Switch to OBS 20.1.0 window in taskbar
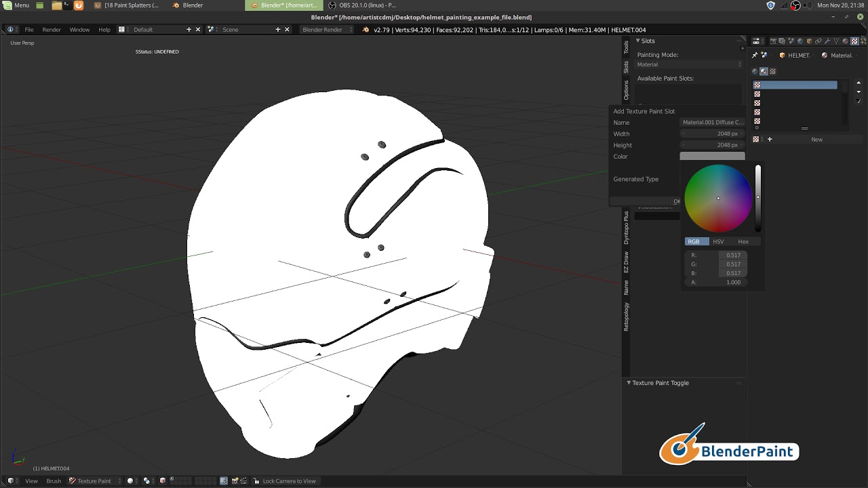 pyautogui.click(x=363, y=5)
